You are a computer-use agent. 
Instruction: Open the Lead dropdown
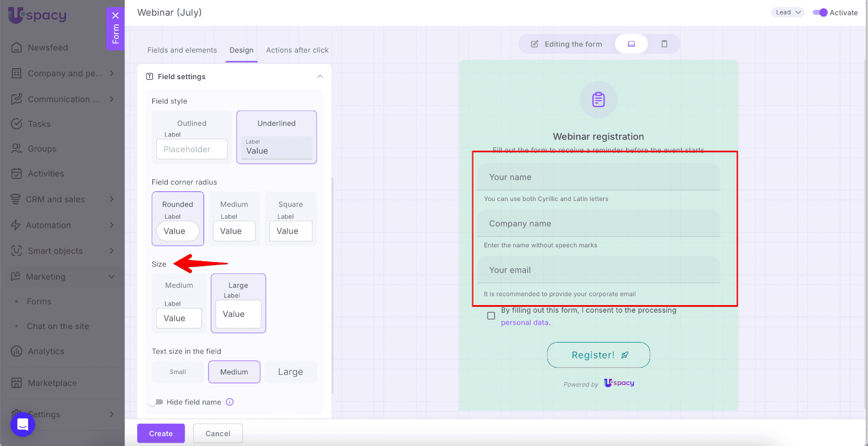tap(787, 12)
